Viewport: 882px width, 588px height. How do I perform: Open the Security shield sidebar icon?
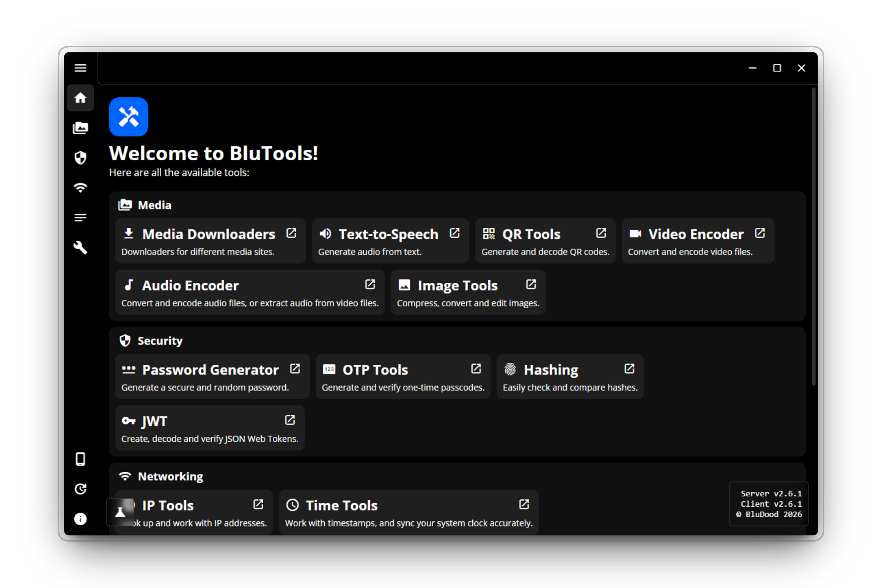pos(80,158)
